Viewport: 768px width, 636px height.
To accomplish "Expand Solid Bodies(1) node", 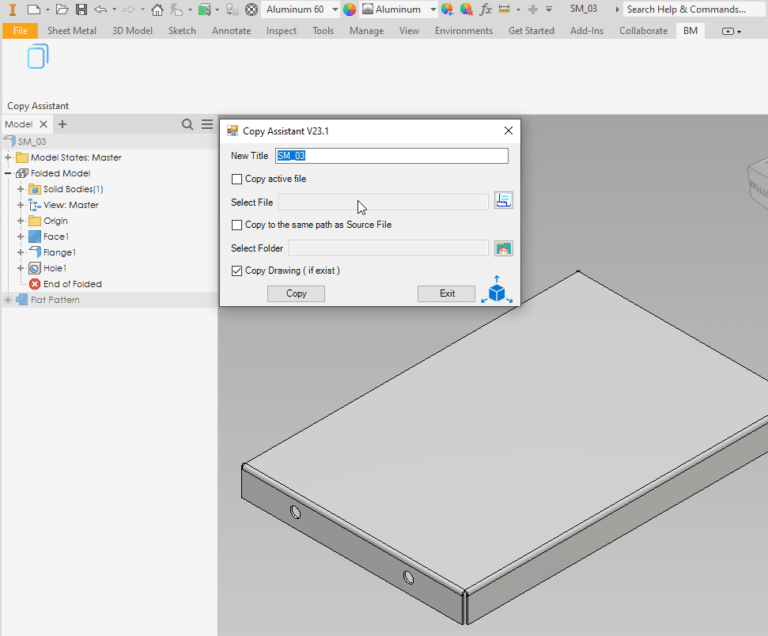I will [21, 189].
